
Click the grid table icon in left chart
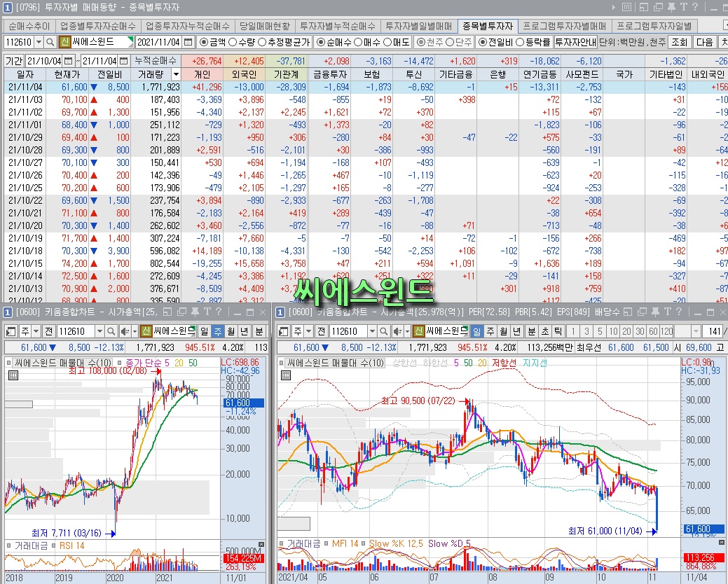tap(13, 375)
